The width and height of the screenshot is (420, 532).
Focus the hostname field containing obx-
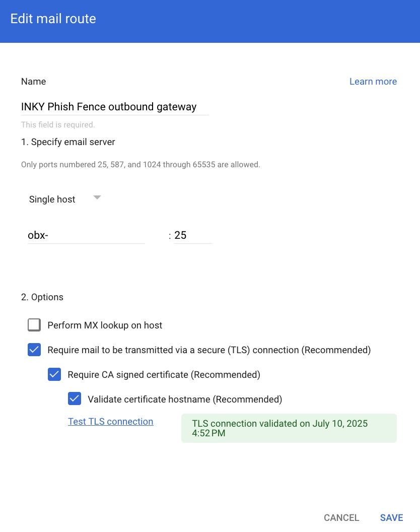click(86, 235)
